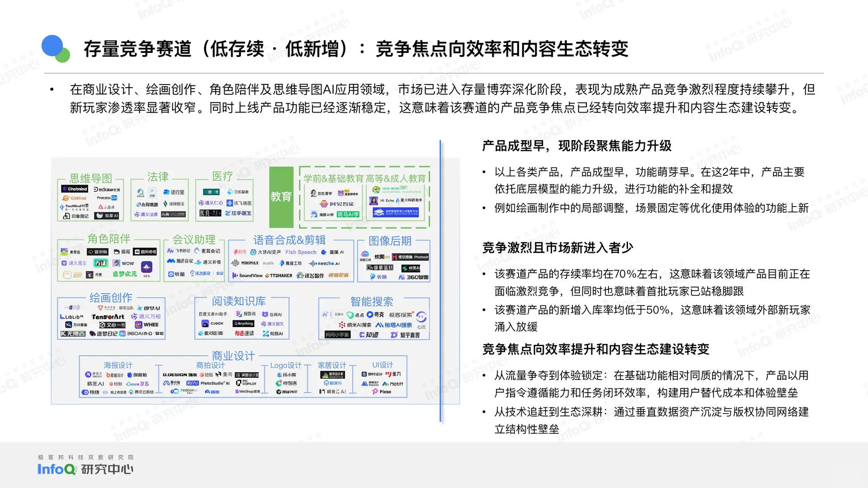The height and width of the screenshot is (488, 868).
Task: Click the Hi Echo logo
Action: pos(382,200)
